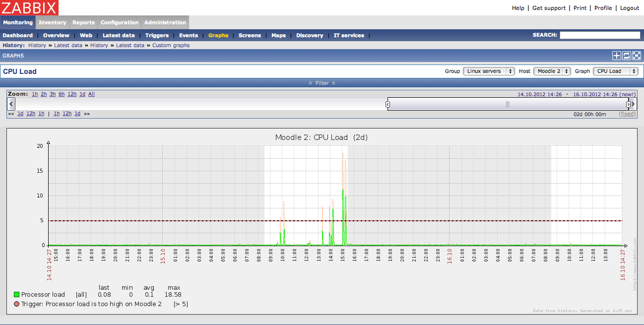This screenshot has width=644, height=325.
Task: Toggle the (fixed) time period mode
Action: pyautogui.click(x=627, y=114)
